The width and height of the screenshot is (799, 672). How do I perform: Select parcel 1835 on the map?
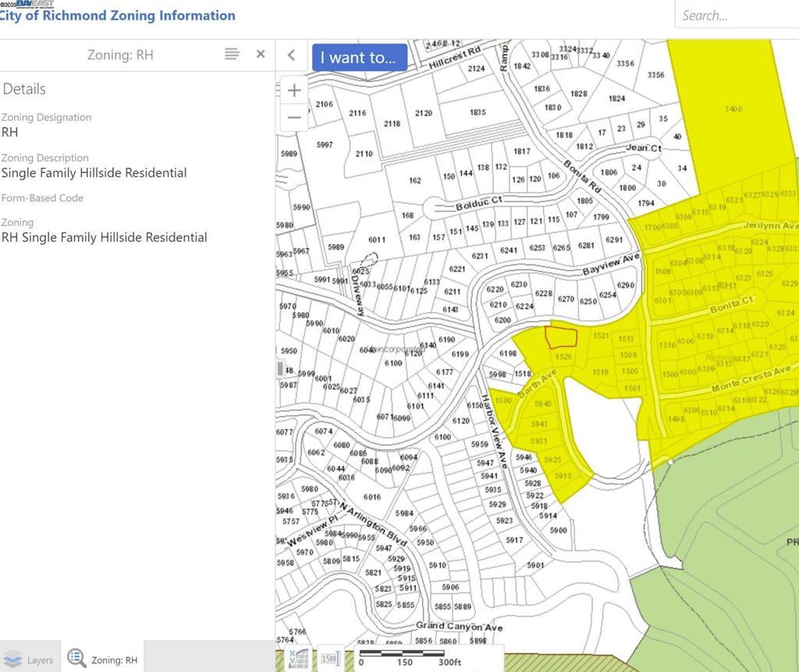(478, 112)
